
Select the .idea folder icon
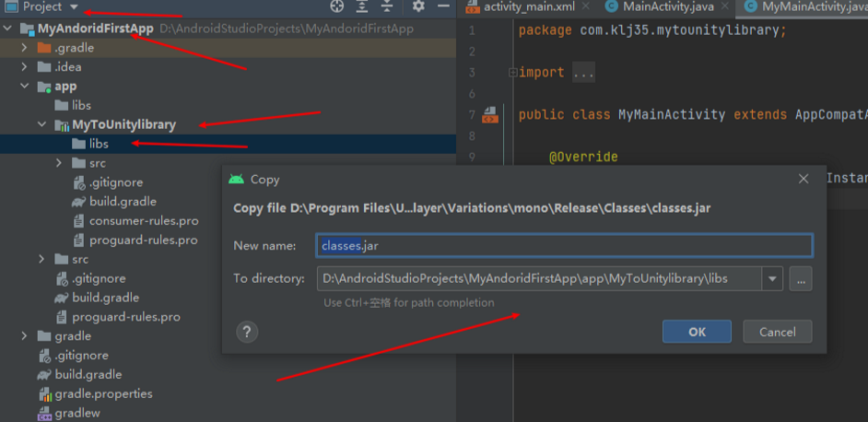43,67
